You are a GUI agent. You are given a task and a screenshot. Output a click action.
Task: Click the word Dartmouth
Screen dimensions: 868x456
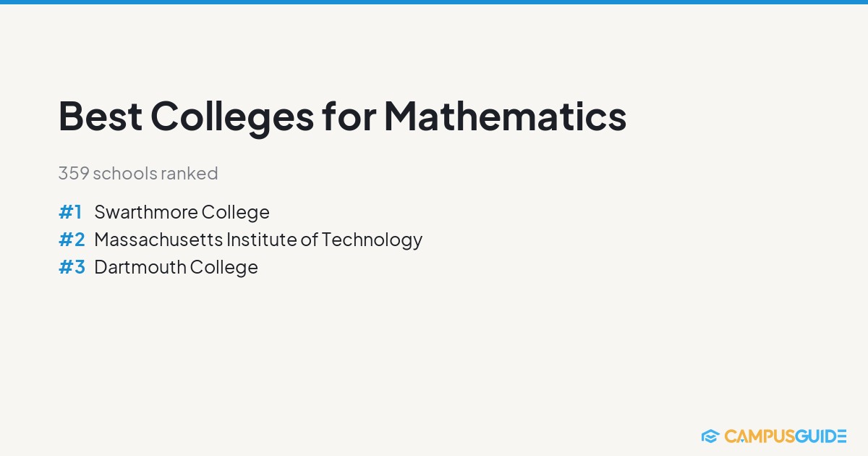tap(140, 267)
